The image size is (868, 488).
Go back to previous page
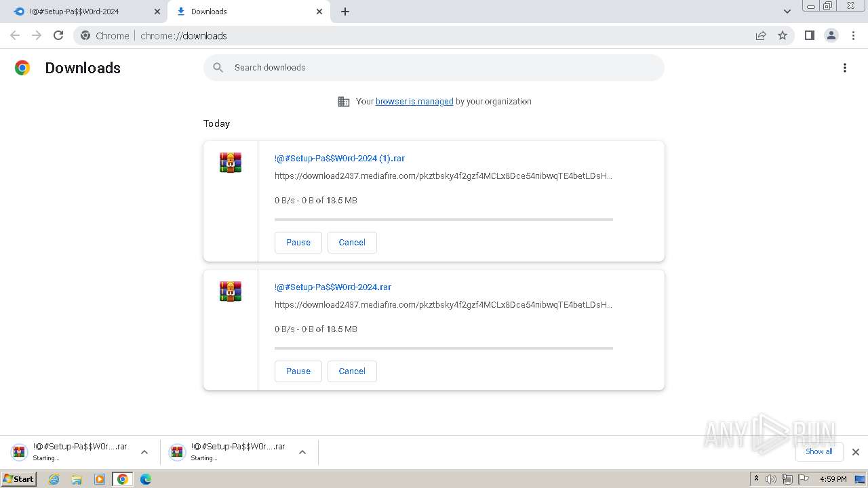(x=15, y=35)
